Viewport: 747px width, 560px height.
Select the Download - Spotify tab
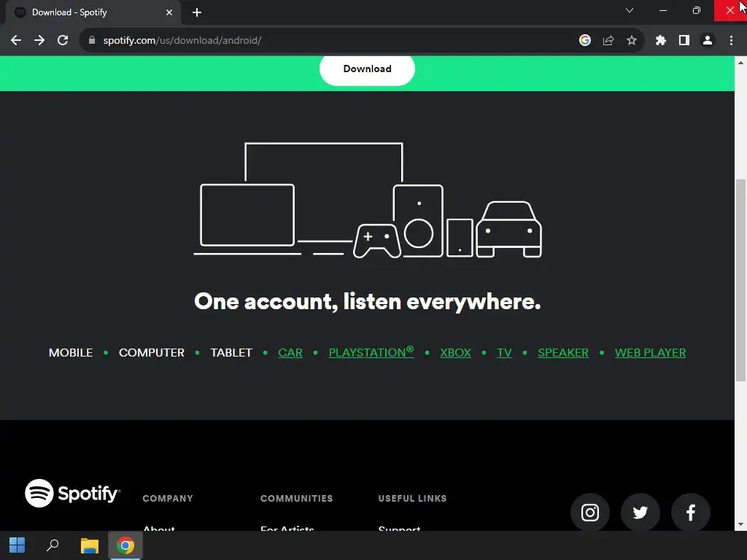(x=93, y=12)
